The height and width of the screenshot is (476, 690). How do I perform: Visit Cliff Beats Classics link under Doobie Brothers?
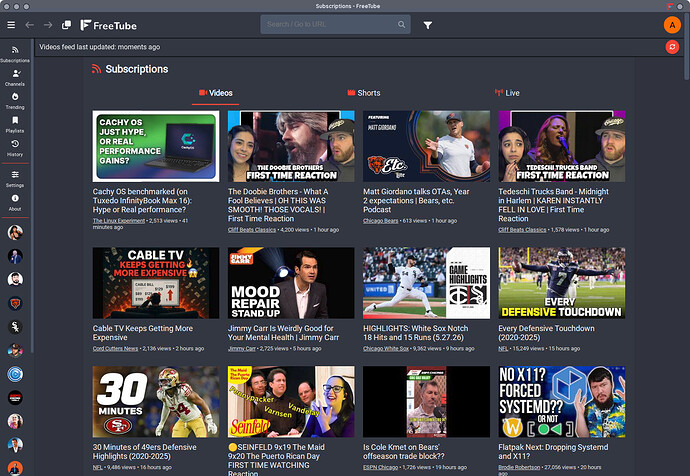(252, 230)
